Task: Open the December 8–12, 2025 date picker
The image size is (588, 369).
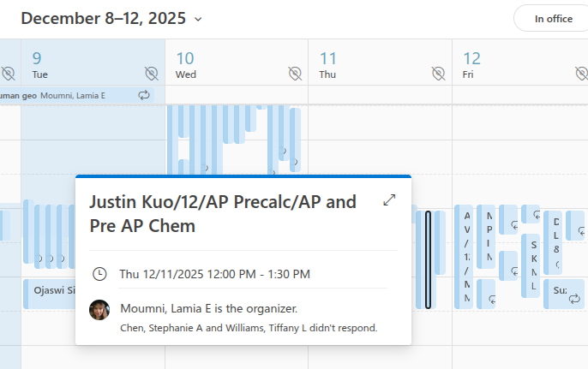Action: [112, 18]
